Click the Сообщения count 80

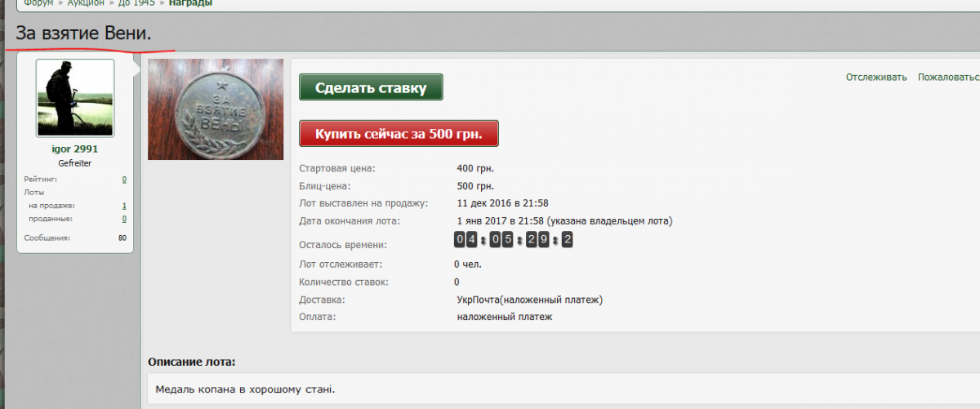coord(122,238)
